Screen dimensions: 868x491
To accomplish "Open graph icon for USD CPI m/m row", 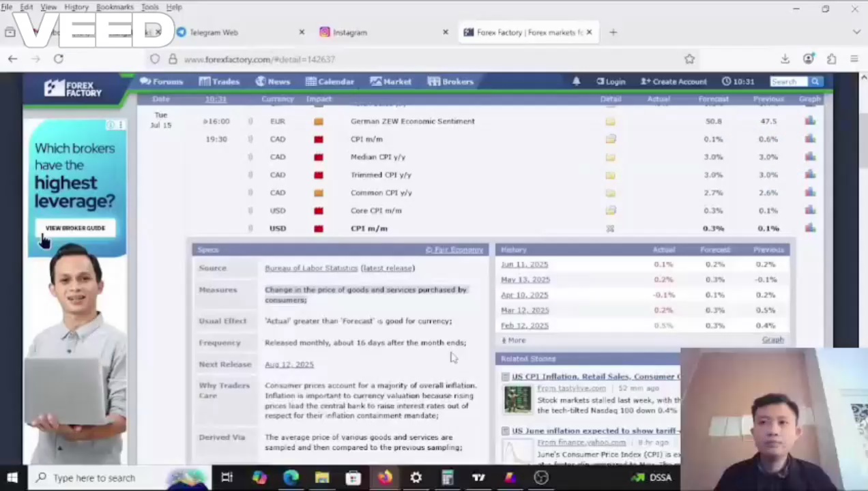I will (809, 228).
